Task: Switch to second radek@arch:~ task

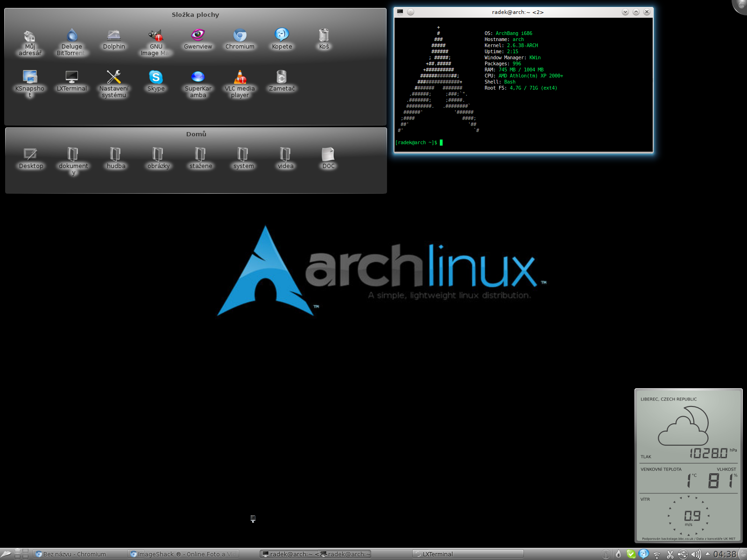Action: (345, 554)
